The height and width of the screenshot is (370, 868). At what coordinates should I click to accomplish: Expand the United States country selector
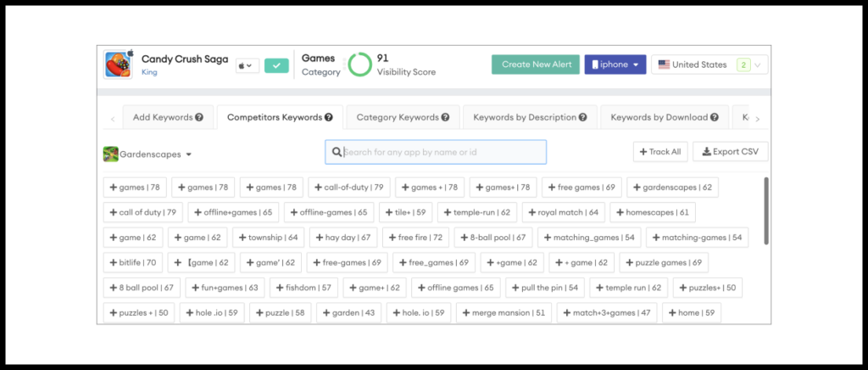pyautogui.click(x=759, y=64)
